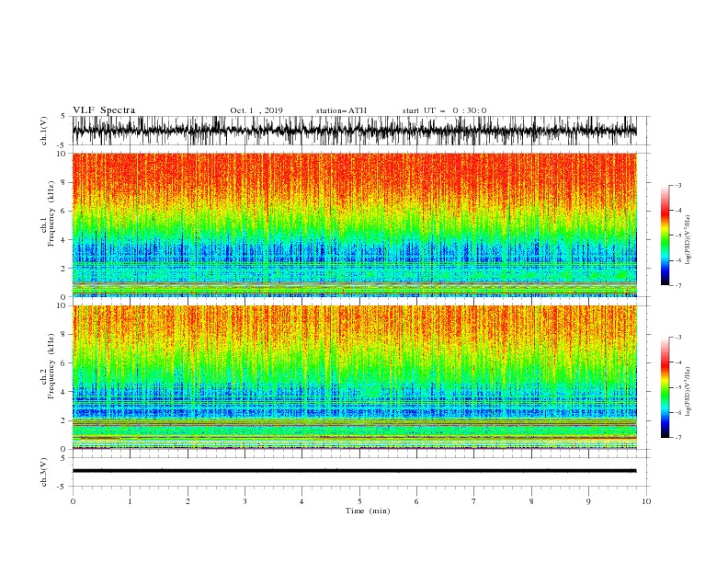Click the "2" tick on the time axis
728x563 pixels.
(x=188, y=501)
